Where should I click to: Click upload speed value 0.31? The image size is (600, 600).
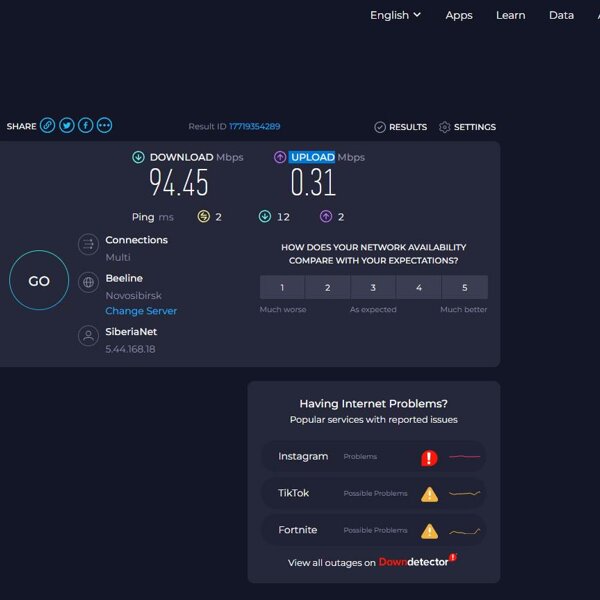[x=313, y=183]
